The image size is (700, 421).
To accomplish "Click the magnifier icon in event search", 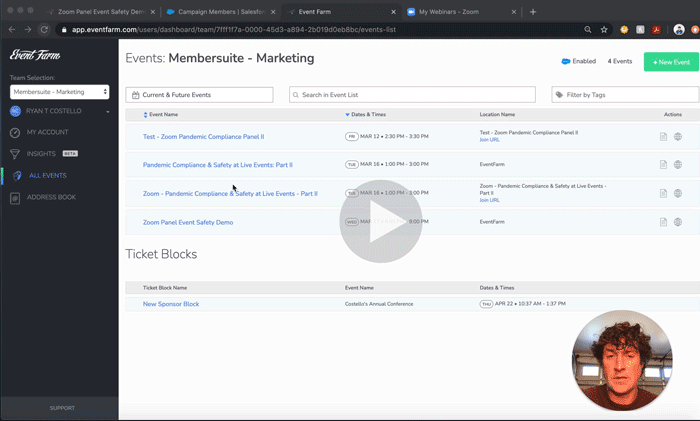I will click(296, 95).
